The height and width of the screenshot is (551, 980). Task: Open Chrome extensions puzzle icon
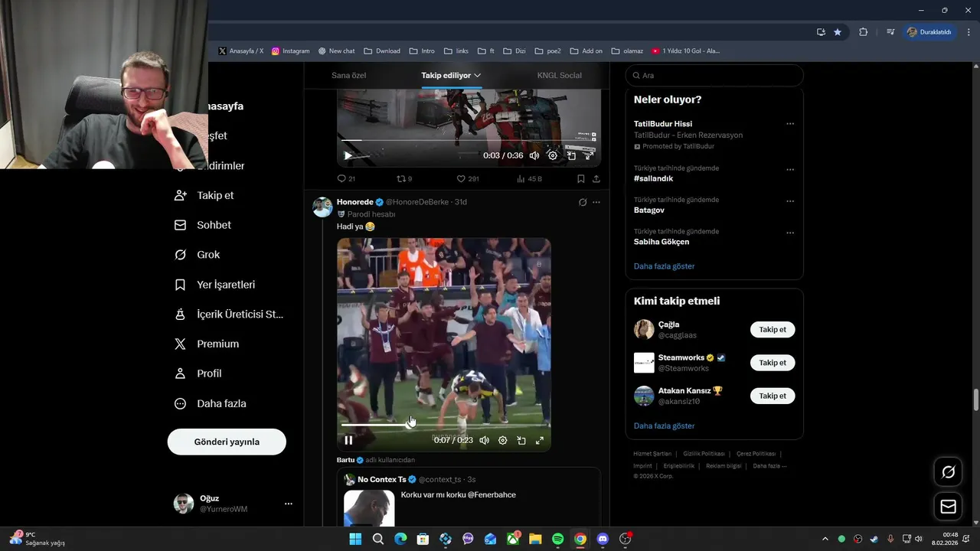[864, 32]
